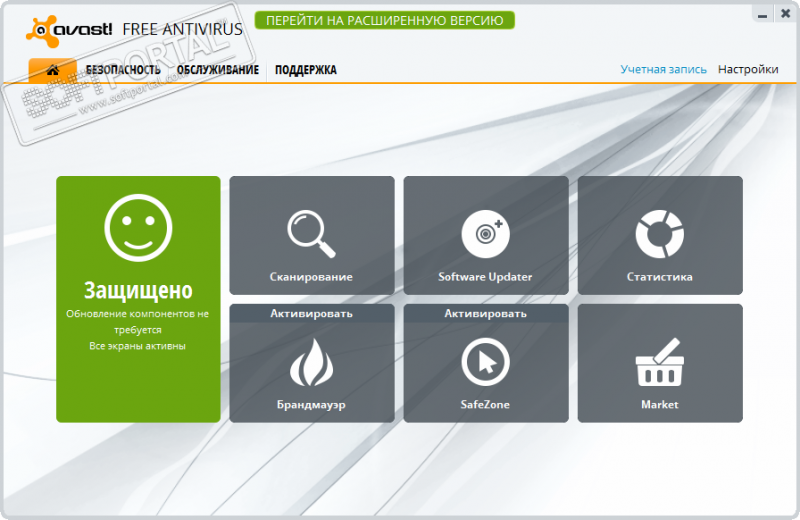This screenshot has height=520, width=800.
Task: Click Активировать above SafeZone tile
Action: 486,313
